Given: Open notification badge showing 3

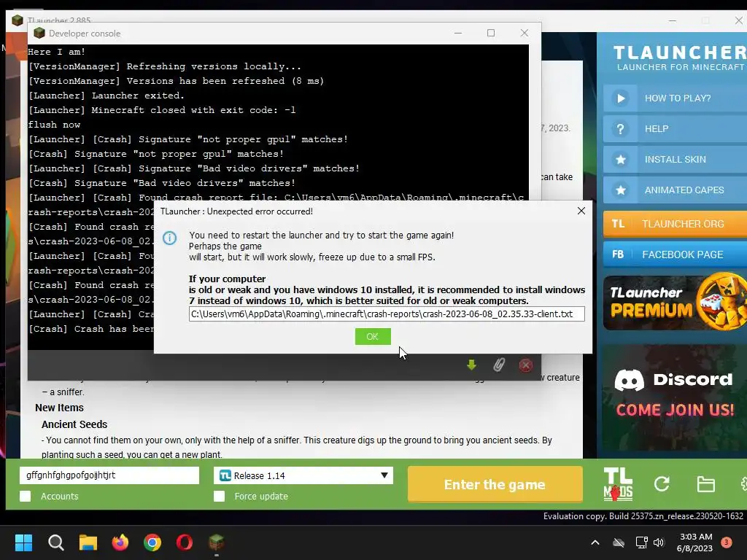Looking at the screenshot, I should [726, 542].
